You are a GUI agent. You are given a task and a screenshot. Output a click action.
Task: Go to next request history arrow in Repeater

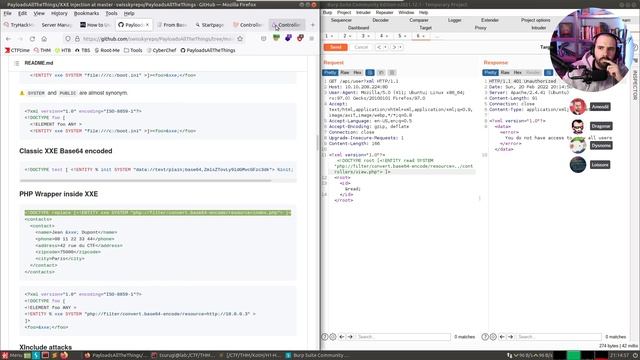pos(394,47)
